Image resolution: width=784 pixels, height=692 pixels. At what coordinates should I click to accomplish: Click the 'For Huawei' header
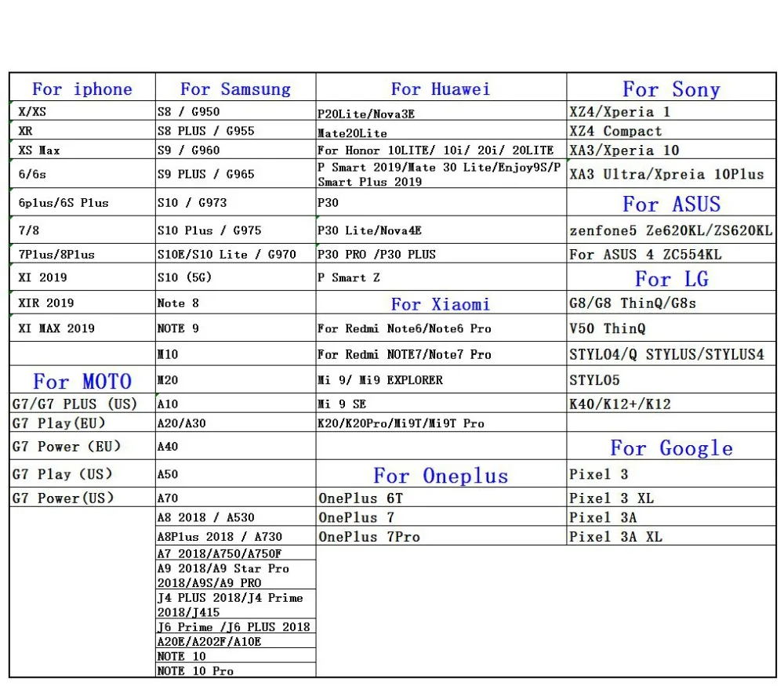[441, 88]
